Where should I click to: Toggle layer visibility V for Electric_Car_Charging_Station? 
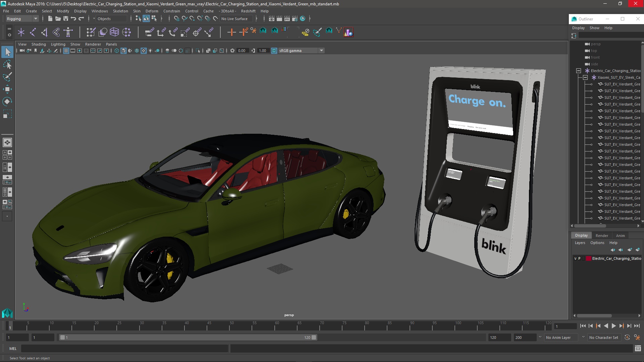[x=575, y=258]
